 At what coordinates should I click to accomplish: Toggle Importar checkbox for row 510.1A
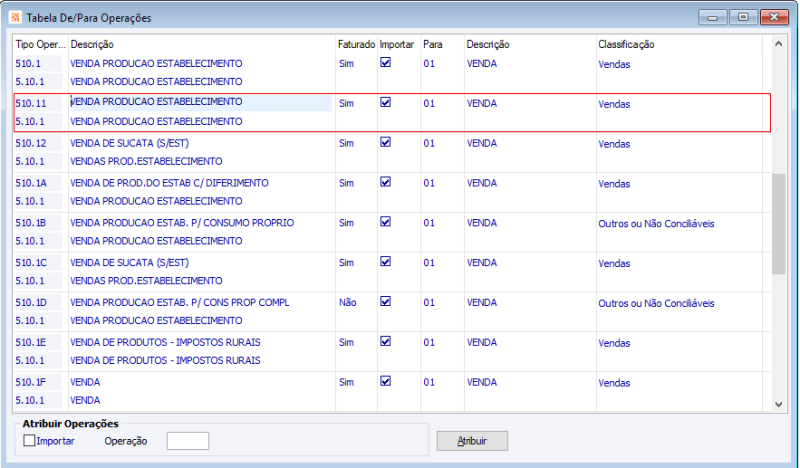coord(386,182)
